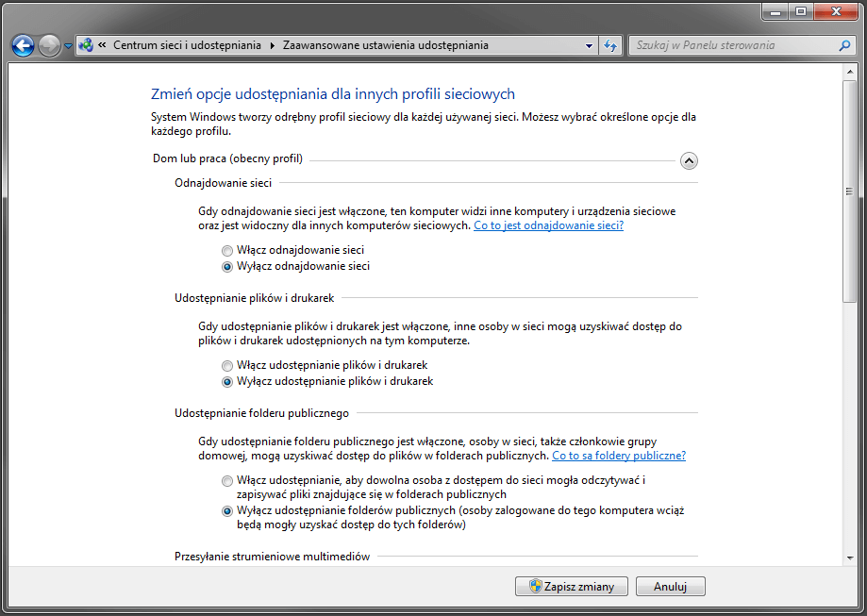Screen dimensions: 867x616
Task: Choose 'Wyłącz udostępnianie folderów publicznych' radio option
Action: tap(226, 510)
